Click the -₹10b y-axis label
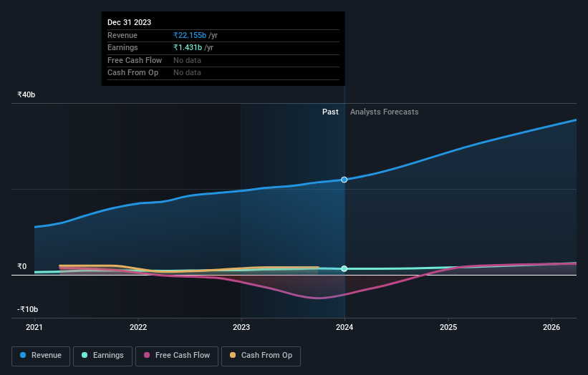This screenshot has height=375, width=588. click(28, 309)
